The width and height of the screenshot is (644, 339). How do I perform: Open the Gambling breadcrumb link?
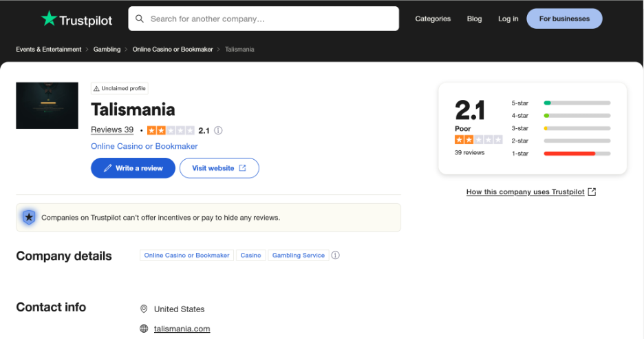pyautogui.click(x=107, y=50)
